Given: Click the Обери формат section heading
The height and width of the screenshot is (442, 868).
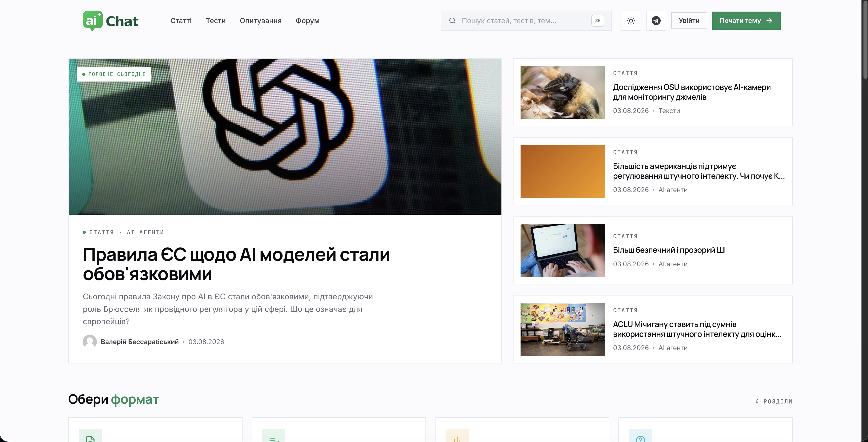Looking at the screenshot, I should (x=113, y=399).
